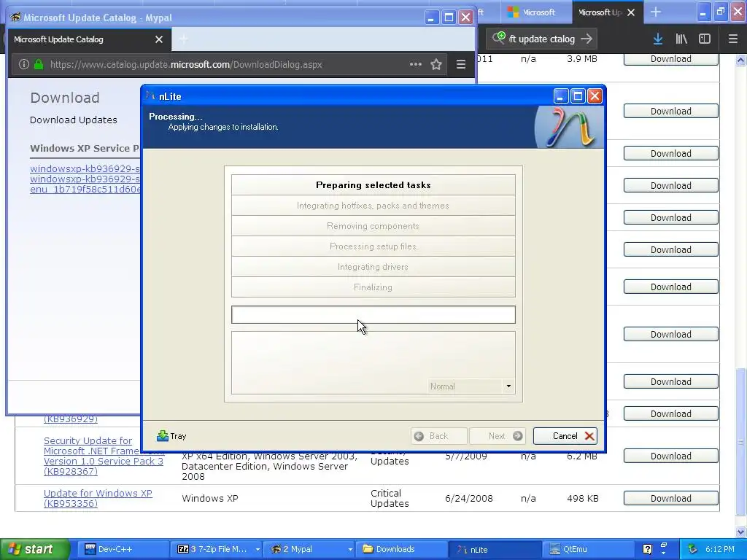The image size is (747, 560).
Task: Click the Download button in the 3.9 MB row
Action: [x=671, y=59]
